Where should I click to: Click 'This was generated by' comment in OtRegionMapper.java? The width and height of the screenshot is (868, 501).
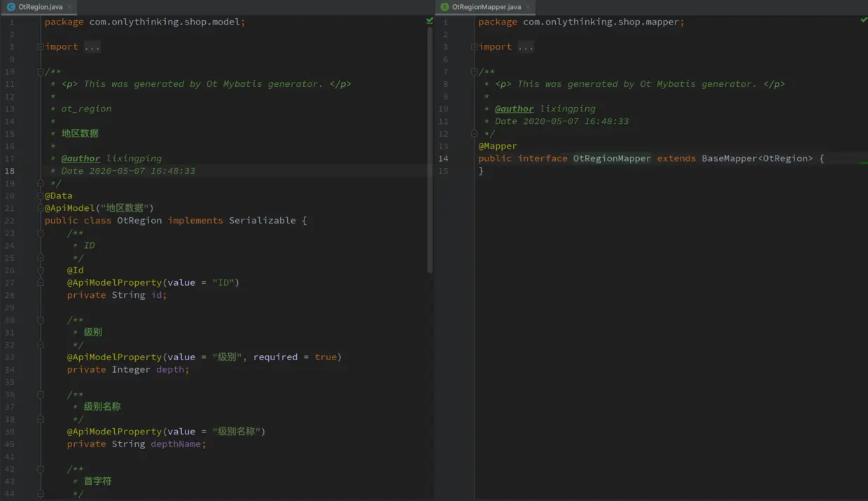(x=576, y=84)
